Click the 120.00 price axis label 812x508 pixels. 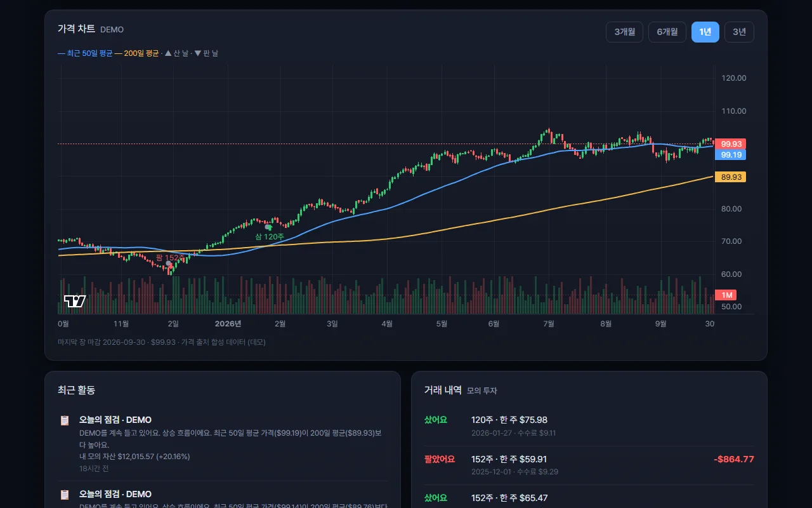734,78
